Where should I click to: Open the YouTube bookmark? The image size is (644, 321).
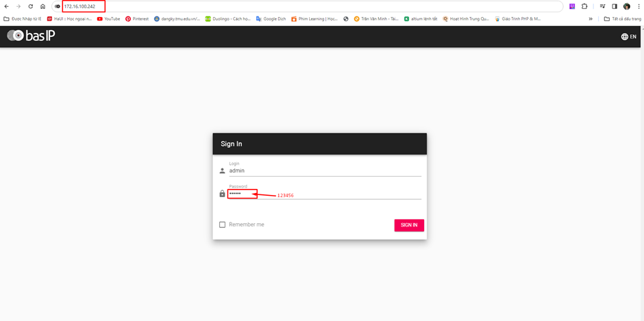tap(108, 19)
